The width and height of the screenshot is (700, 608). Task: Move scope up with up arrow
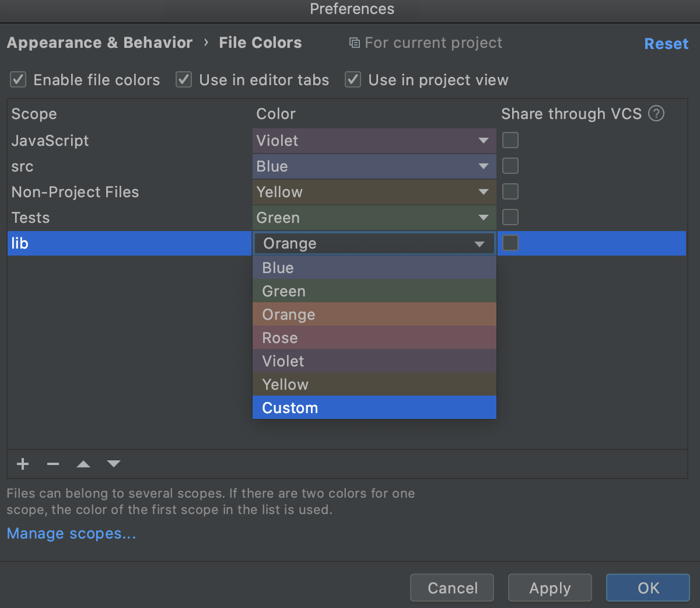83,464
